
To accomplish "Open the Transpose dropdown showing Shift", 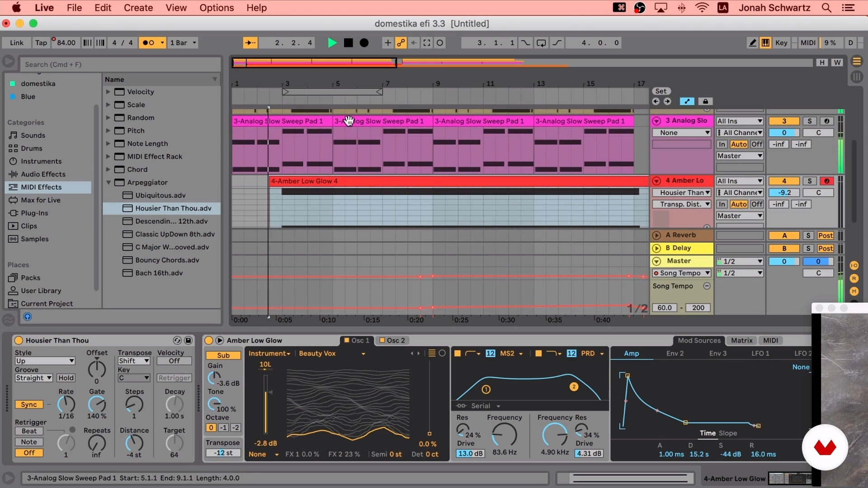I will coord(134,361).
